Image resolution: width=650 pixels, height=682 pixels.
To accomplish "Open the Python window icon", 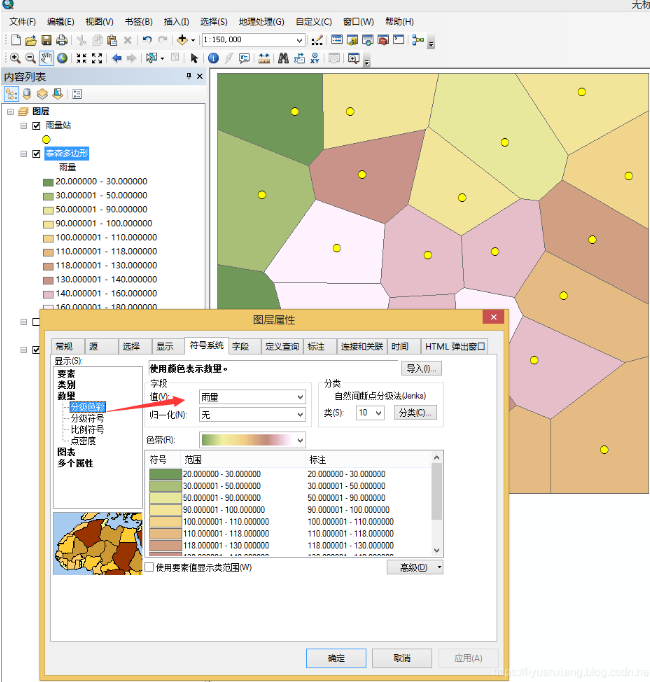I will click(399, 40).
